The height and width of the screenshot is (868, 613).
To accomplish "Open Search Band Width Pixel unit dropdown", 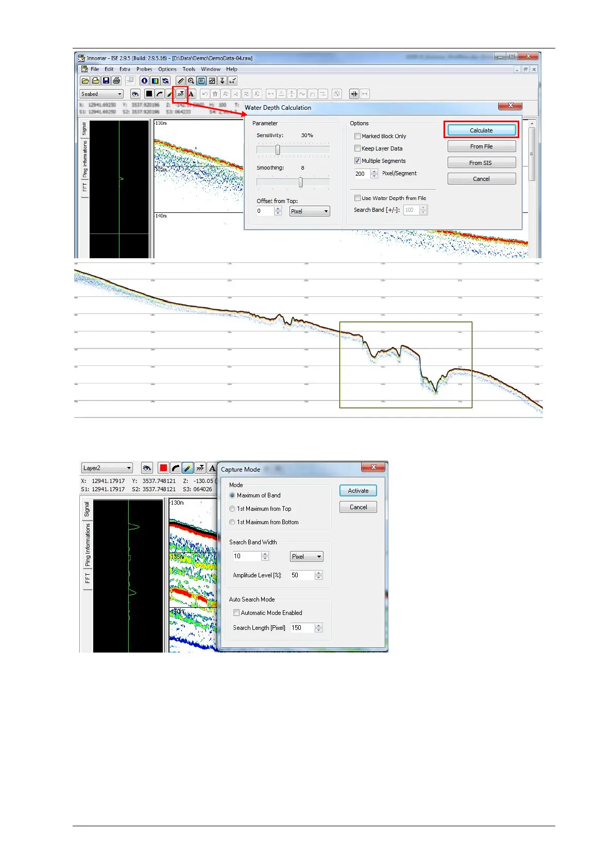I will (x=306, y=557).
